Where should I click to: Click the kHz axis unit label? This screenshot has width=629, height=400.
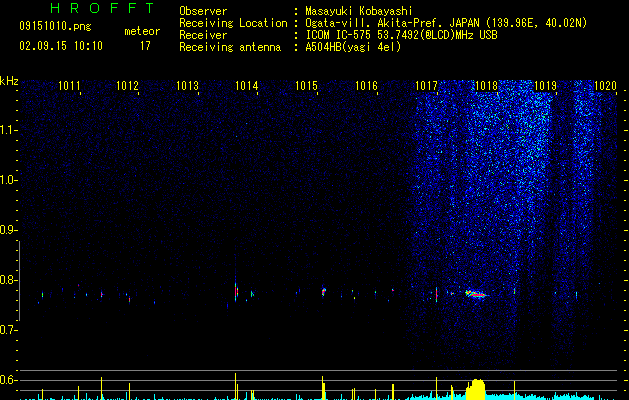pyautogui.click(x=9, y=81)
